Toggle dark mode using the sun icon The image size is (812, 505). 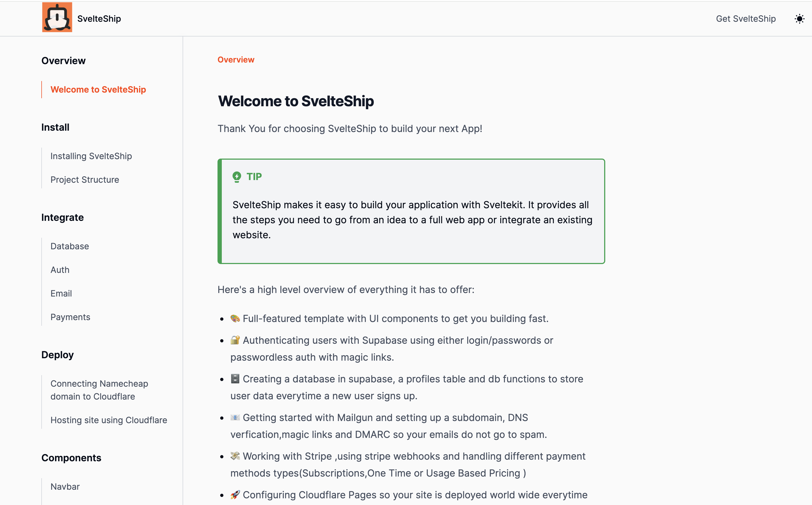coord(800,19)
